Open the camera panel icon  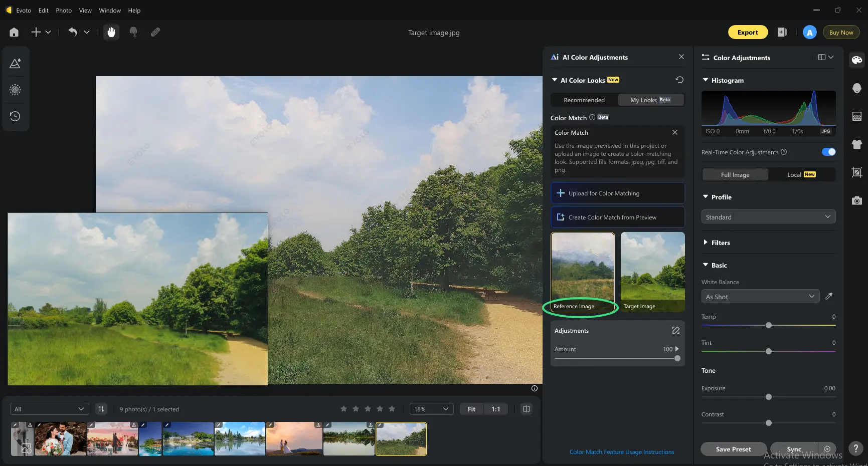856,201
